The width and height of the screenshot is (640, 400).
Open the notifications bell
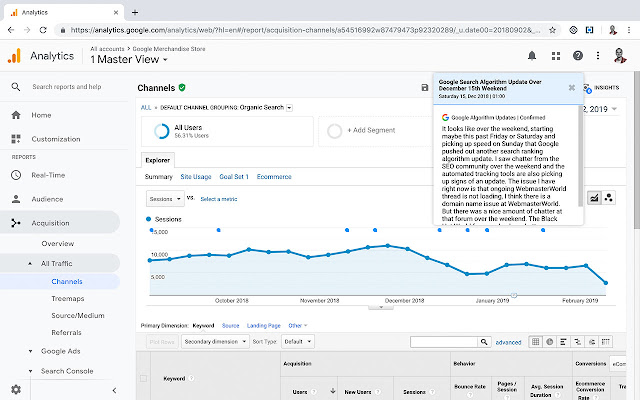click(530, 55)
